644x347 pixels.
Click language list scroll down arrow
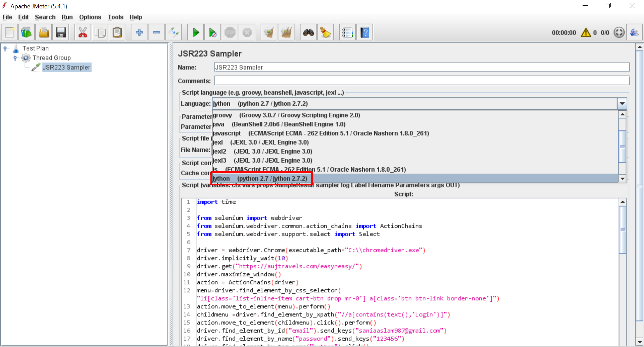pos(623,179)
